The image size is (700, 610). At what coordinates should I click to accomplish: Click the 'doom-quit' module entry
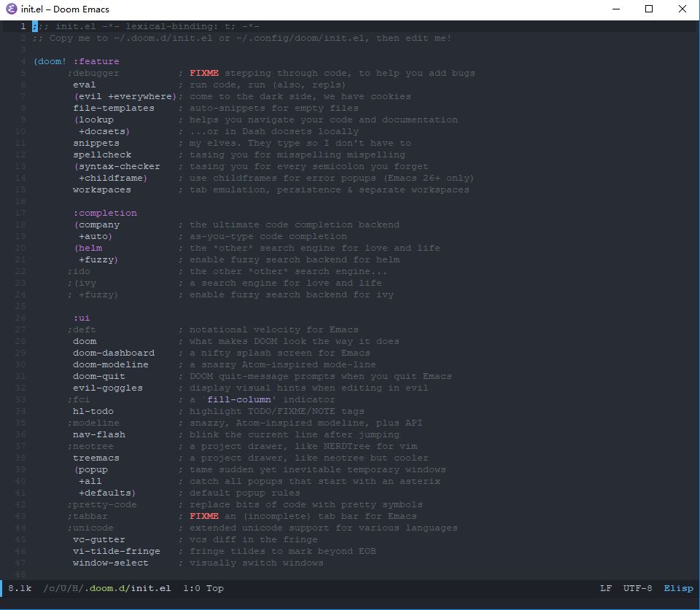pyautogui.click(x=99, y=377)
